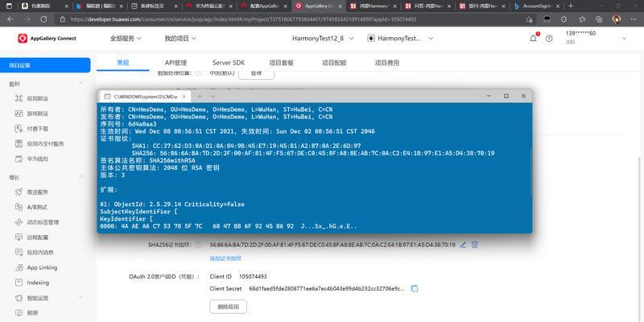Screen dimensions: 644x322
Task: Click the Client Secret string value
Action: click(327, 289)
